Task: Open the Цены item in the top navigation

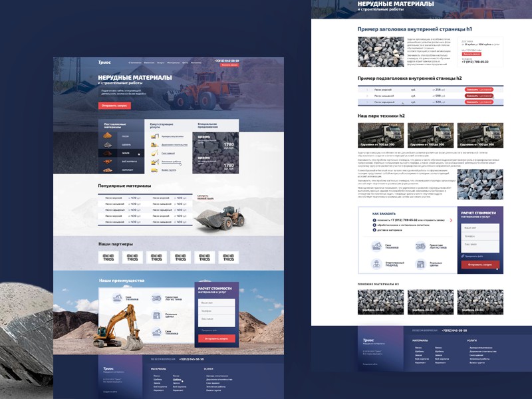Action: pos(185,63)
